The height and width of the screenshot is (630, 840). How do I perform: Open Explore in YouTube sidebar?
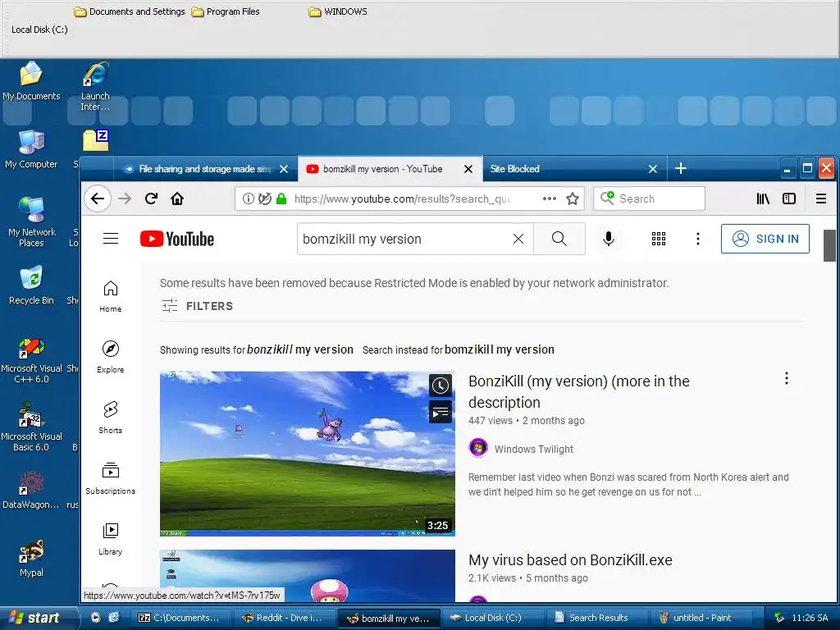coord(111,357)
